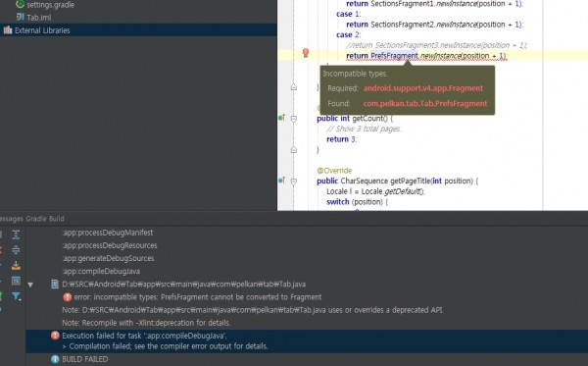
Task: Click the override marker beside getCount method
Action: click(282, 118)
